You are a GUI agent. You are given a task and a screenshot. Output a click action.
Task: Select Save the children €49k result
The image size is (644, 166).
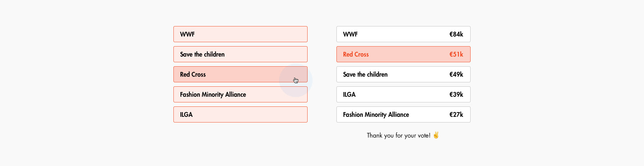point(403,74)
